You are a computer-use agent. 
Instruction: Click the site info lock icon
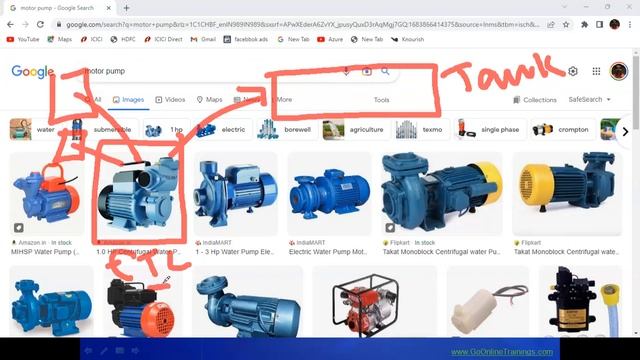[59, 24]
